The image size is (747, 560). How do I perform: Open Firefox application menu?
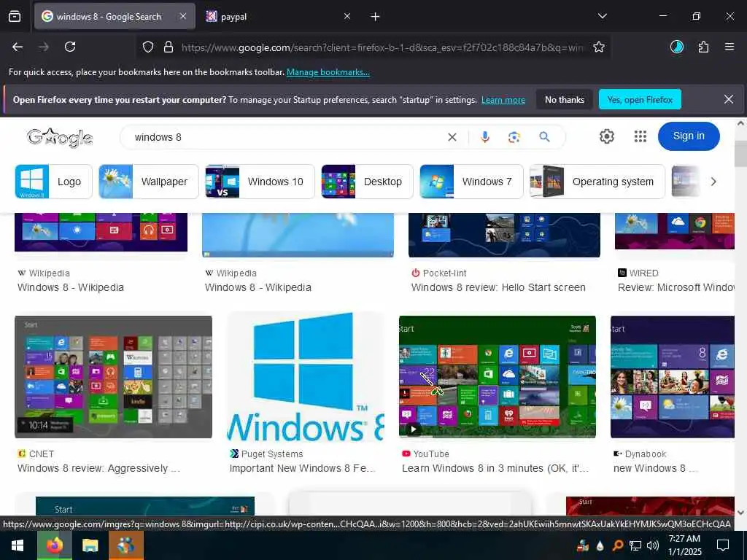tap(729, 47)
